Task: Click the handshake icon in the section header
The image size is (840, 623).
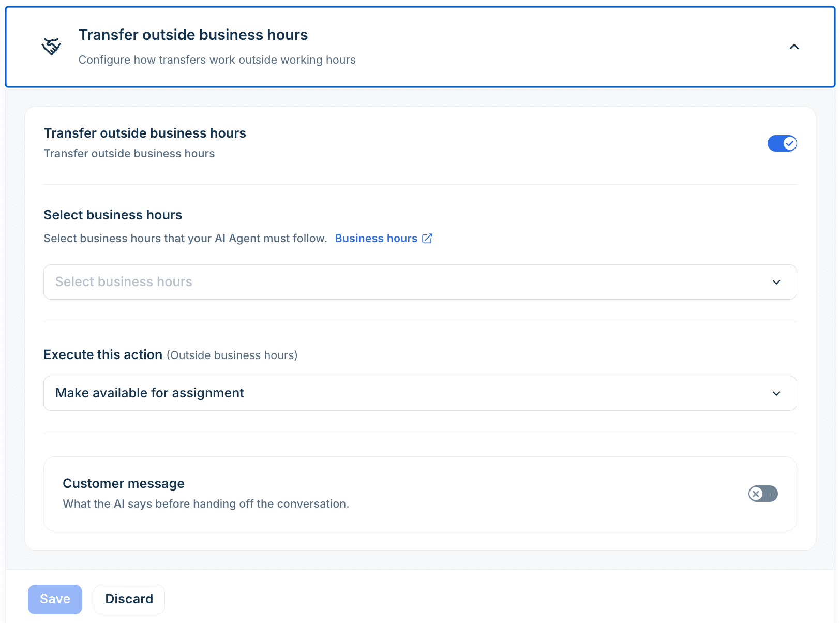Action: tap(51, 47)
